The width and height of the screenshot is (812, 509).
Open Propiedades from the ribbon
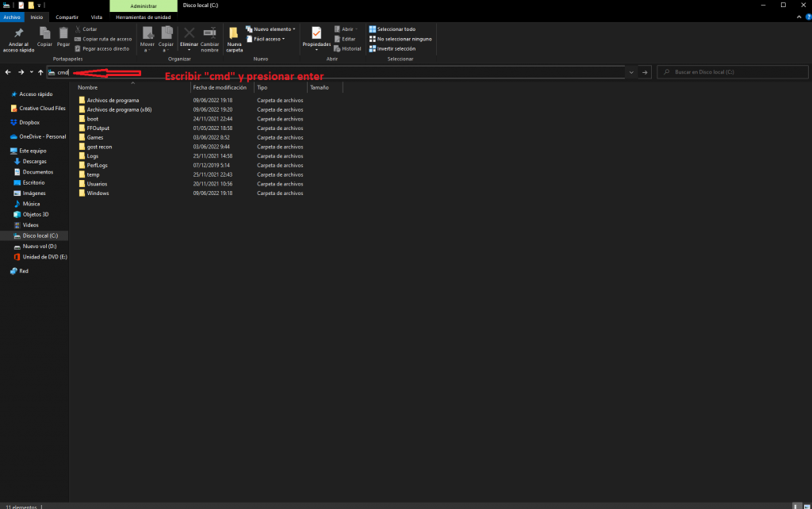(316, 33)
